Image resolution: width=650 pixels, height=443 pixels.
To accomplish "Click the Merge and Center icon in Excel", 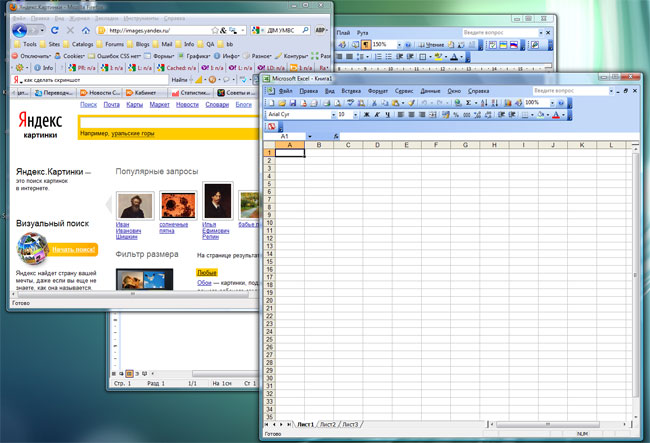I will pyautogui.click(x=433, y=115).
